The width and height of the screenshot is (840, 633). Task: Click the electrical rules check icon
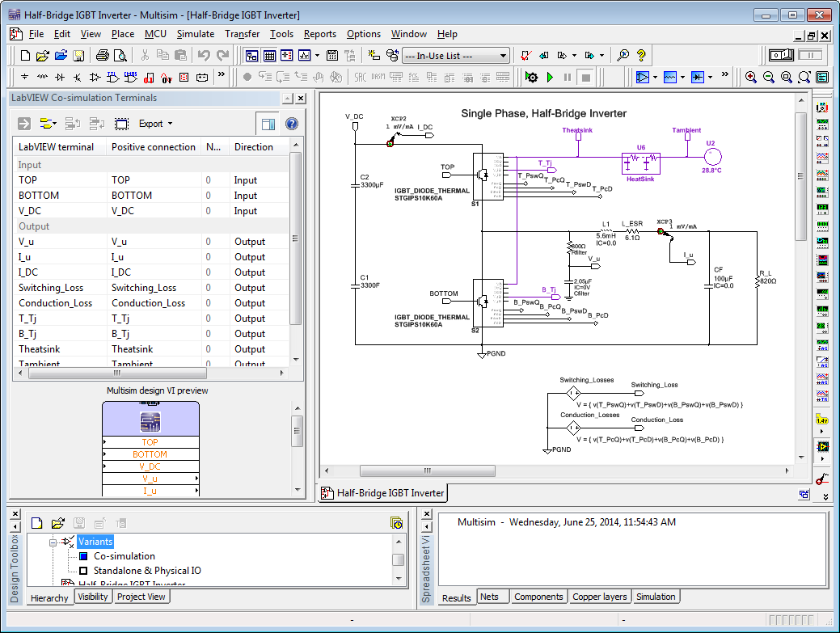pyautogui.click(x=526, y=56)
